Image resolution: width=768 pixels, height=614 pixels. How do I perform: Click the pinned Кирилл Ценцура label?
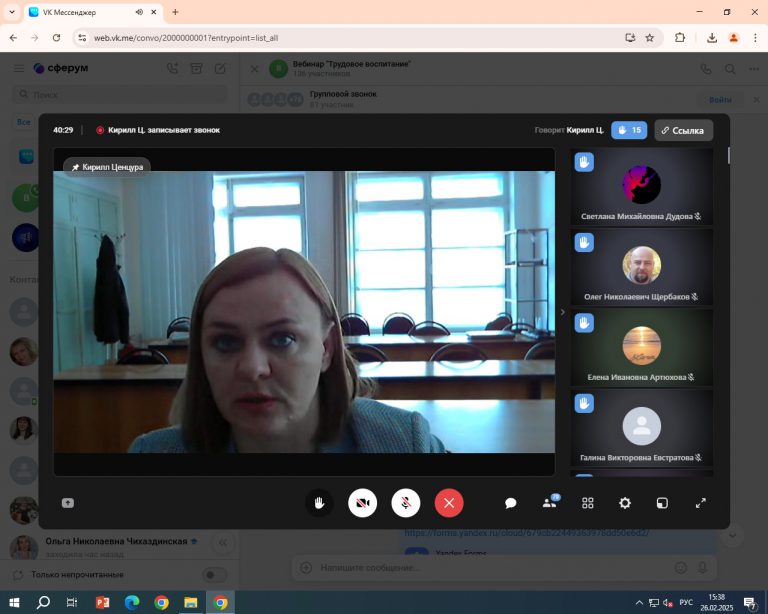coord(107,167)
